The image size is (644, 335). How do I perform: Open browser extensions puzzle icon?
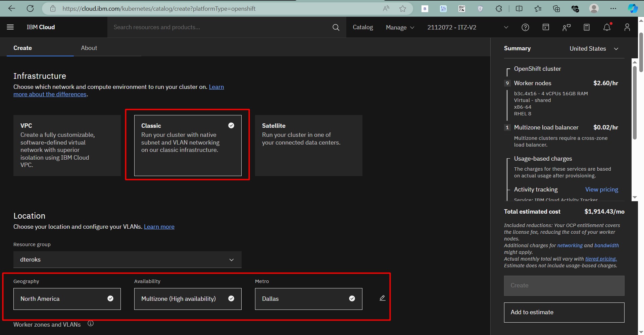coord(499,9)
